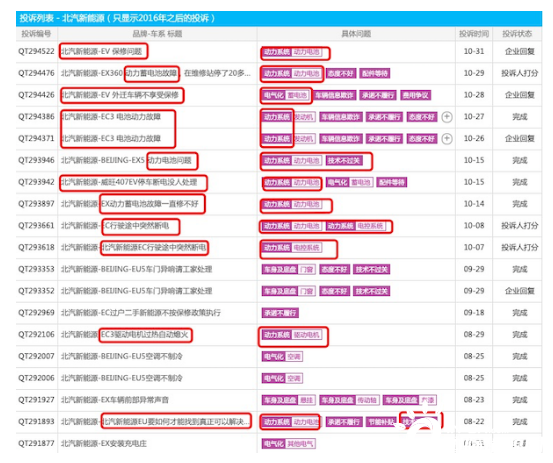Select the 技术不过关 tag in row QT293946
Viewport: 553px width, 463px height.
[344, 161]
